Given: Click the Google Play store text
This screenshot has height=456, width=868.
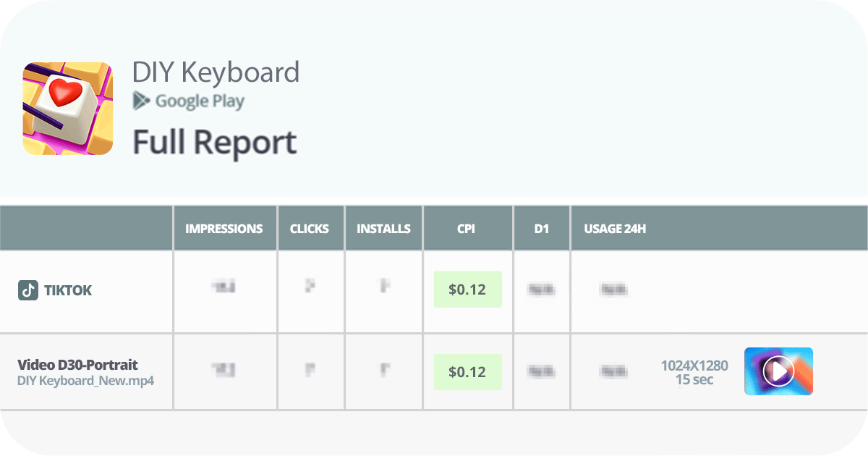Looking at the screenshot, I should pyautogui.click(x=200, y=101).
